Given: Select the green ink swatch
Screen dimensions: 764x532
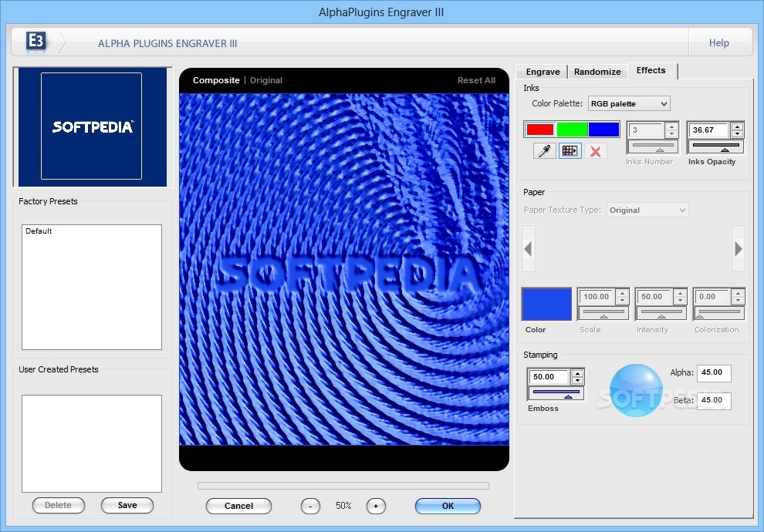Looking at the screenshot, I should coord(572,130).
